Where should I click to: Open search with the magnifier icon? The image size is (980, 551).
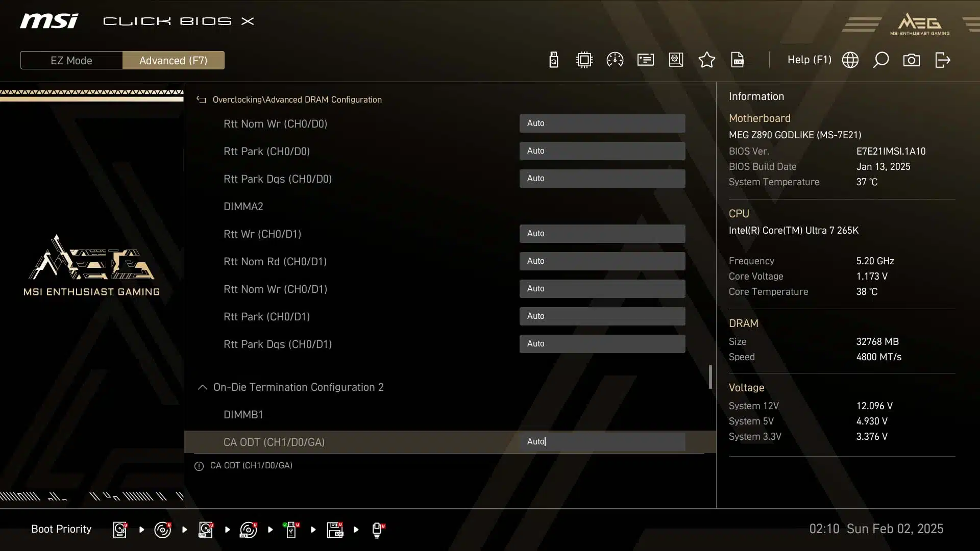tap(880, 60)
